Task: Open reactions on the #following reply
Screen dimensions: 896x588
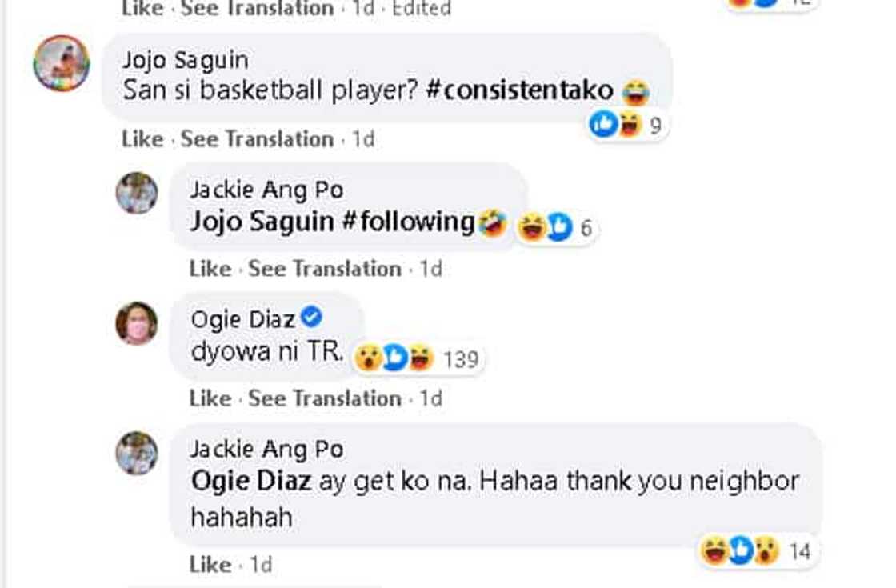Action: (555, 227)
